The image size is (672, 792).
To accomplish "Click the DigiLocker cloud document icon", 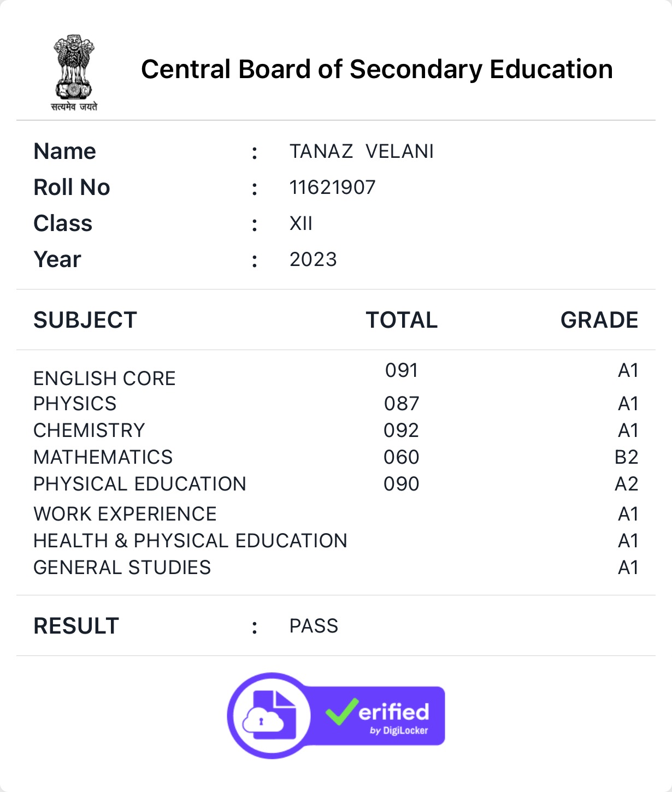I will (x=270, y=716).
